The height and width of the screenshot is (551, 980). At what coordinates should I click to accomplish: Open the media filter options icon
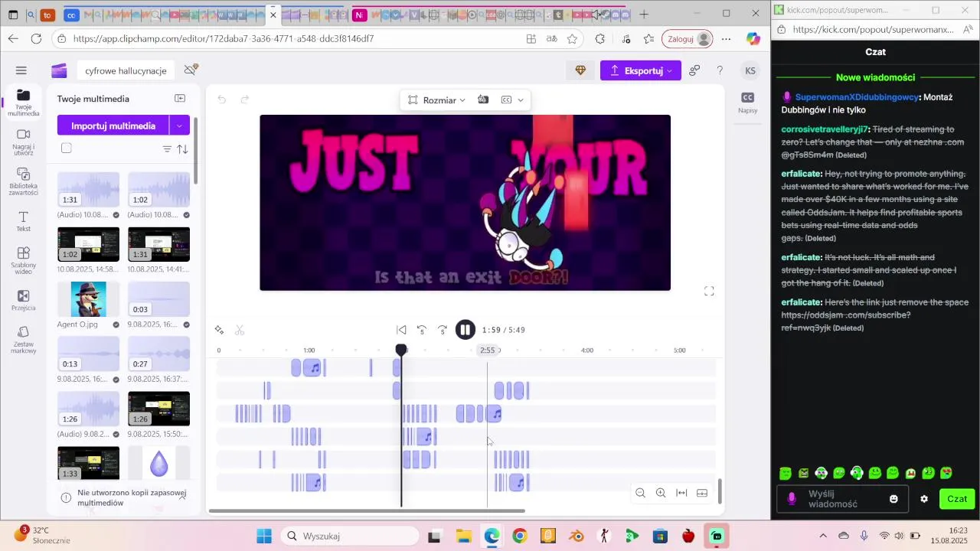coord(167,149)
